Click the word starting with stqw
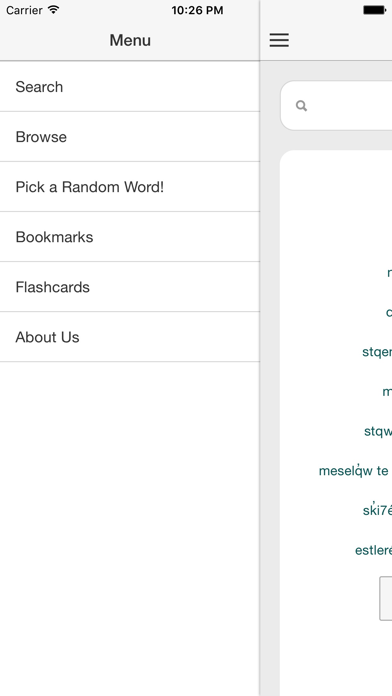 click(x=378, y=431)
